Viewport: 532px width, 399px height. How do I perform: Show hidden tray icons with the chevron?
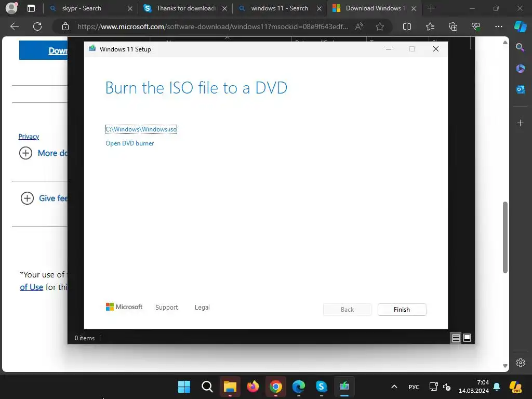pos(394,387)
